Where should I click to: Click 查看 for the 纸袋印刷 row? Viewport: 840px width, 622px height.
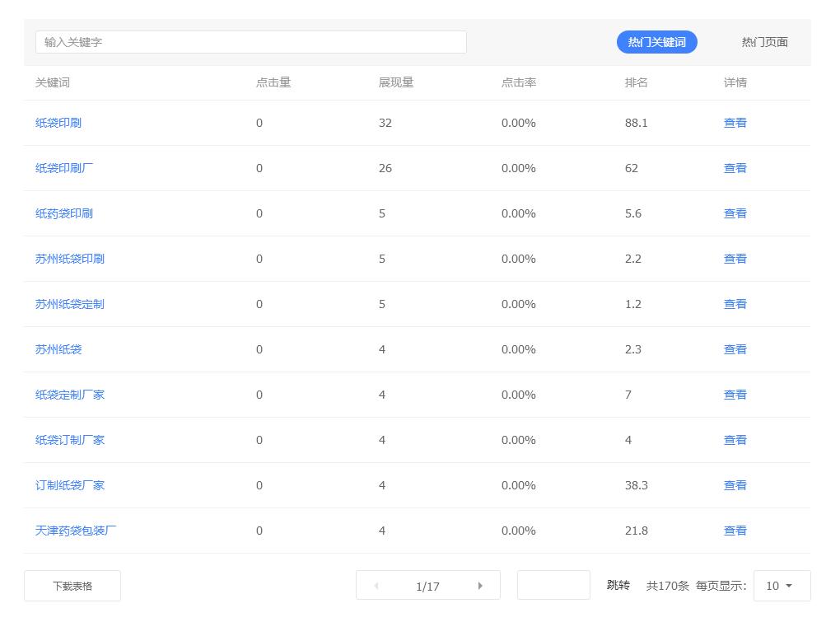(x=735, y=123)
